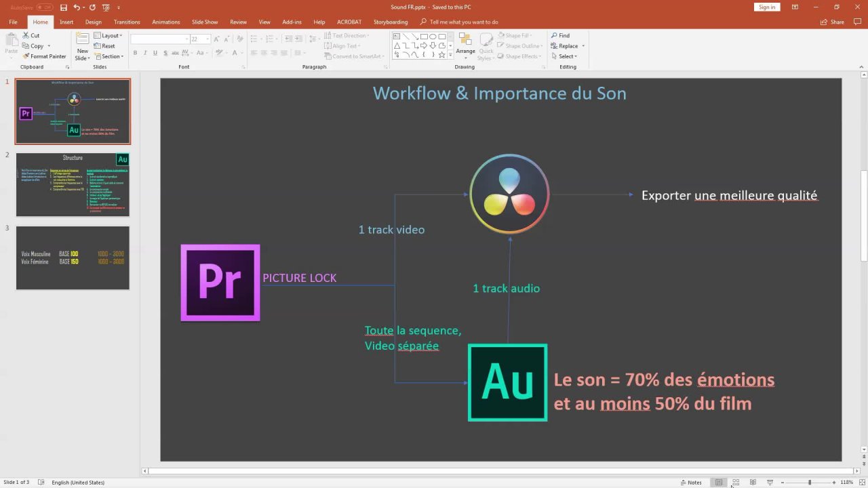Click the Cut scissors icon
The width and height of the screenshot is (868, 488).
pyautogui.click(x=26, y=35)
